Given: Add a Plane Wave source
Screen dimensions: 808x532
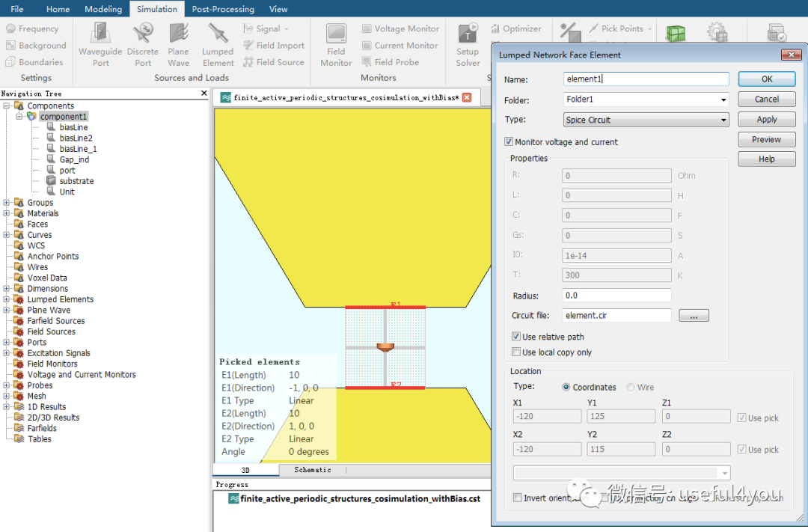Looking at the screenshot, I should (178, 46).
